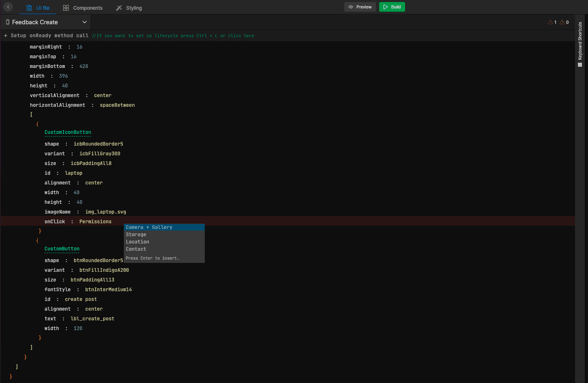Click the red error count icon
This screenshot has width=588, height=383.
pos(550,22)
